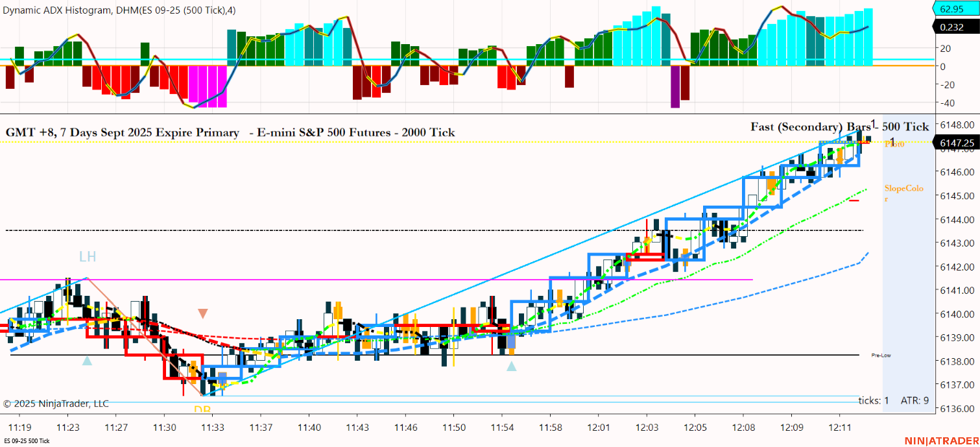980x447 pixels.
Task: Click the 6141.00 price axis label
Action: [x=957, y=291]
